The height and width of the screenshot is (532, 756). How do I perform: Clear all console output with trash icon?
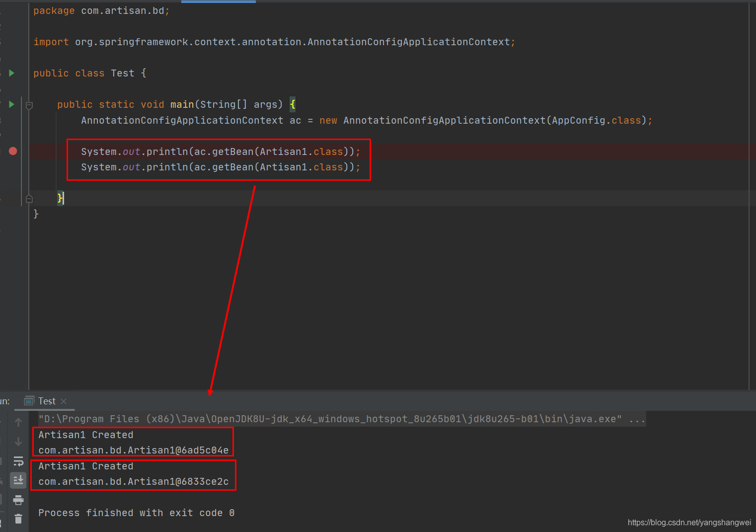coord(18,519)
